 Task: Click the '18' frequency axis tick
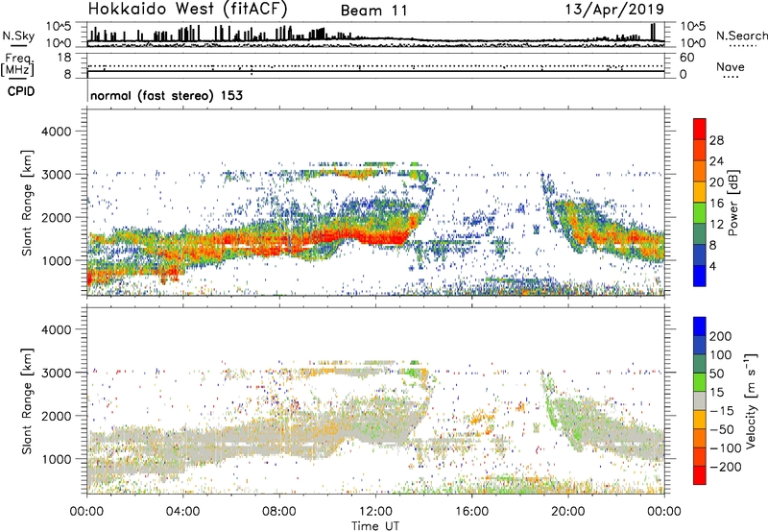coord(64,58)
